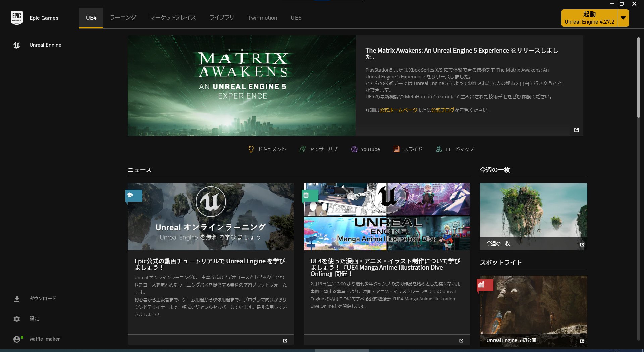644x352 pixels.
Task: Click the アンサーハブ chat icon
Action: [303, 149]
